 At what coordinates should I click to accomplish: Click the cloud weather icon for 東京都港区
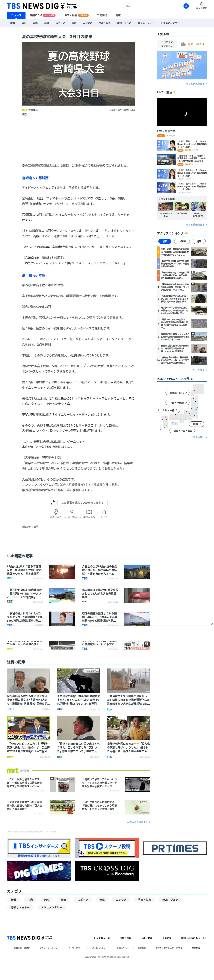183,44
